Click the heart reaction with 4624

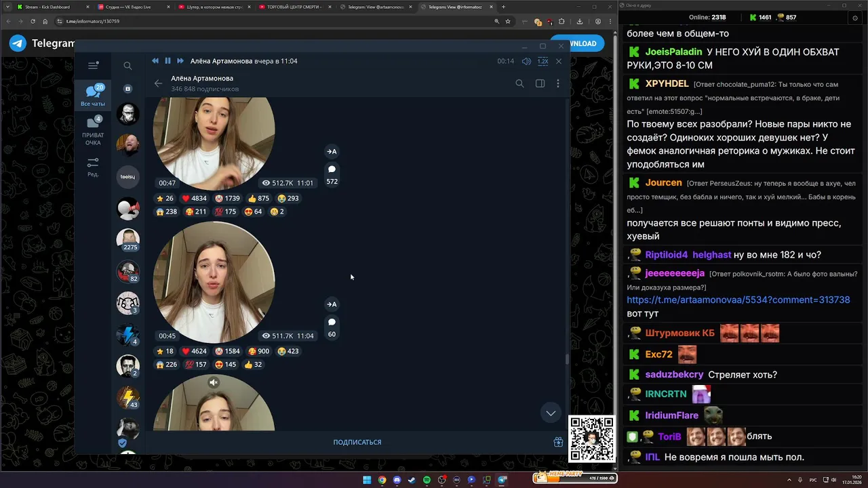point(194,351)
